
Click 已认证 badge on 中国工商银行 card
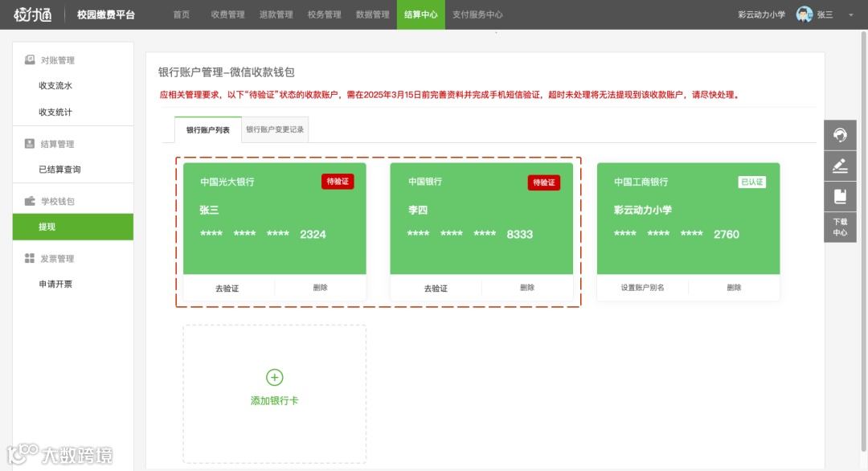coord(751,182)
